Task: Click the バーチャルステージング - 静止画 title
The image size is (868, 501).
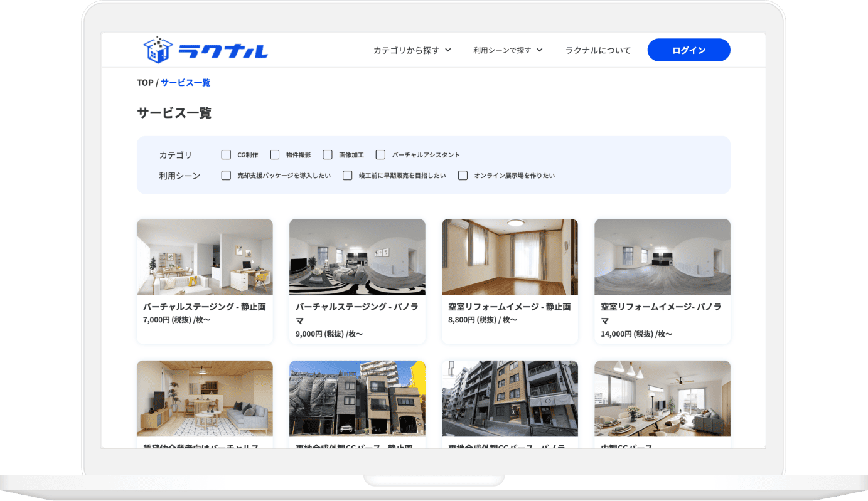Action: click(205, 307)
